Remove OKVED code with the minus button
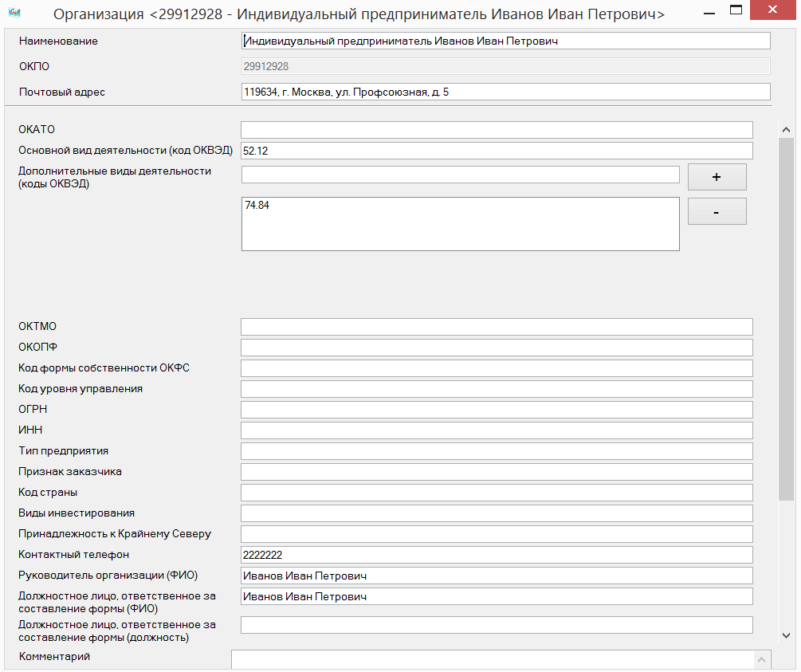Screen dimensions: 801x672 point(717,212)
